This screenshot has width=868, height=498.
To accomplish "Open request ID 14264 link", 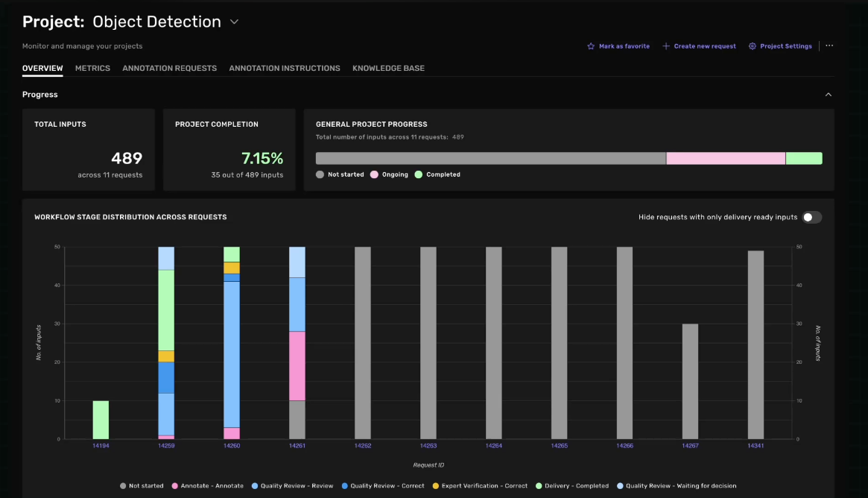I will (494, 445).
